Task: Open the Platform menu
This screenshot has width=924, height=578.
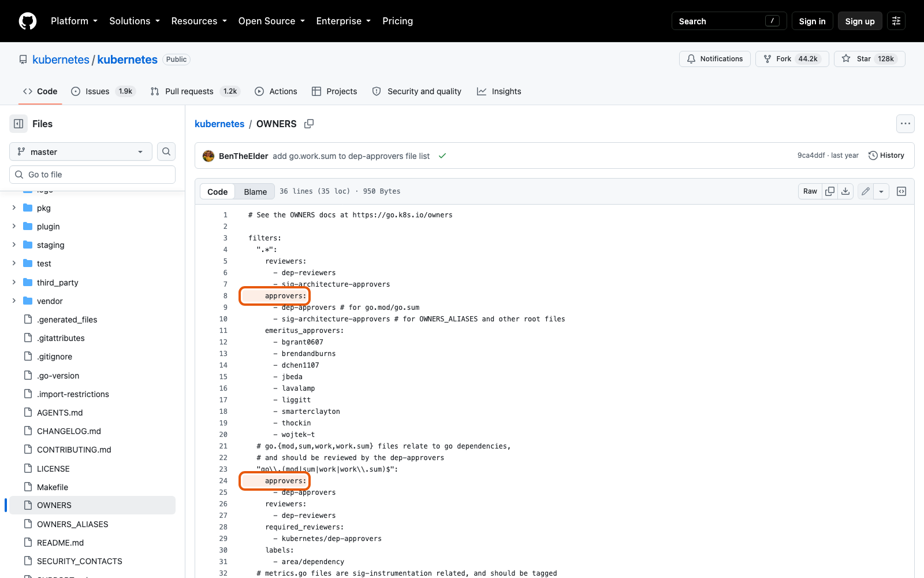Action: pos(74,21)
